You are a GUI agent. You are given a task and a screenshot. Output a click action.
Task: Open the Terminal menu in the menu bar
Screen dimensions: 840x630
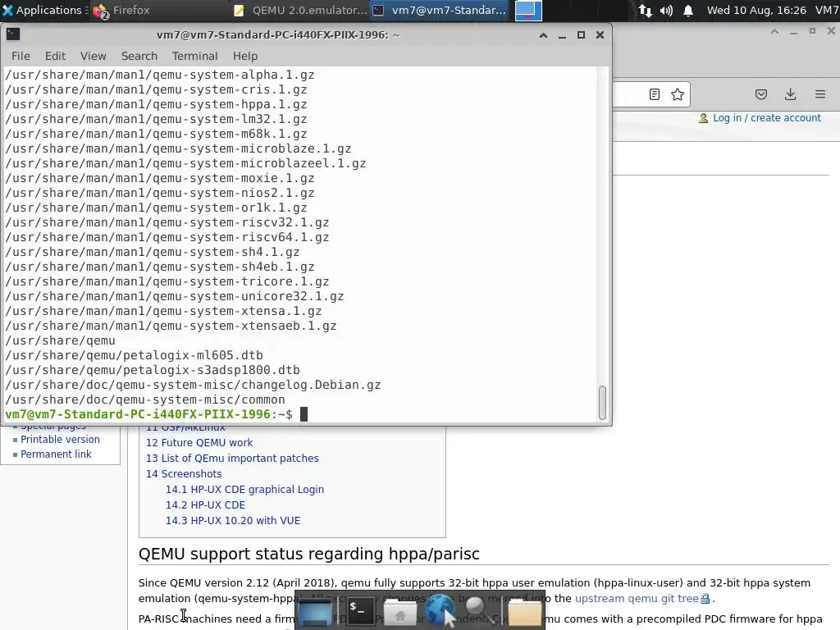click(x=194, y=56)
